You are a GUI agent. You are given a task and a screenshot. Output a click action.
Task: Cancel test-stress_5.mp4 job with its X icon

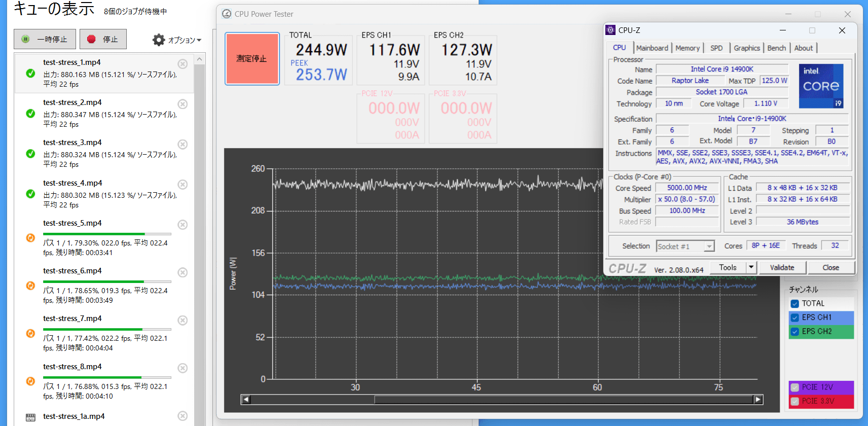tap(183, 225)
